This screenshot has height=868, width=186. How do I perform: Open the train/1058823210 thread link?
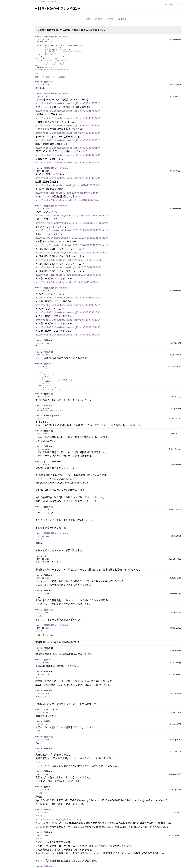tap(68, 163)
